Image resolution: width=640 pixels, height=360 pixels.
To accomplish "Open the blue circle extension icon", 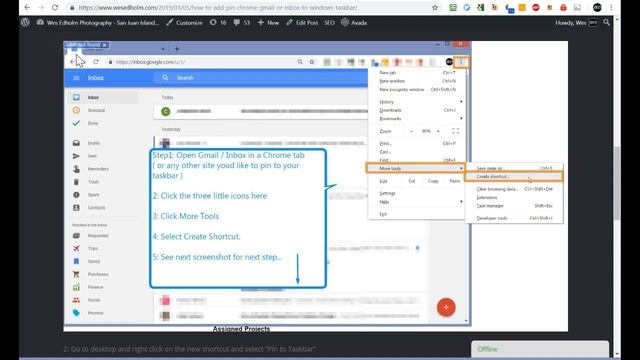I will coord(467,7).
